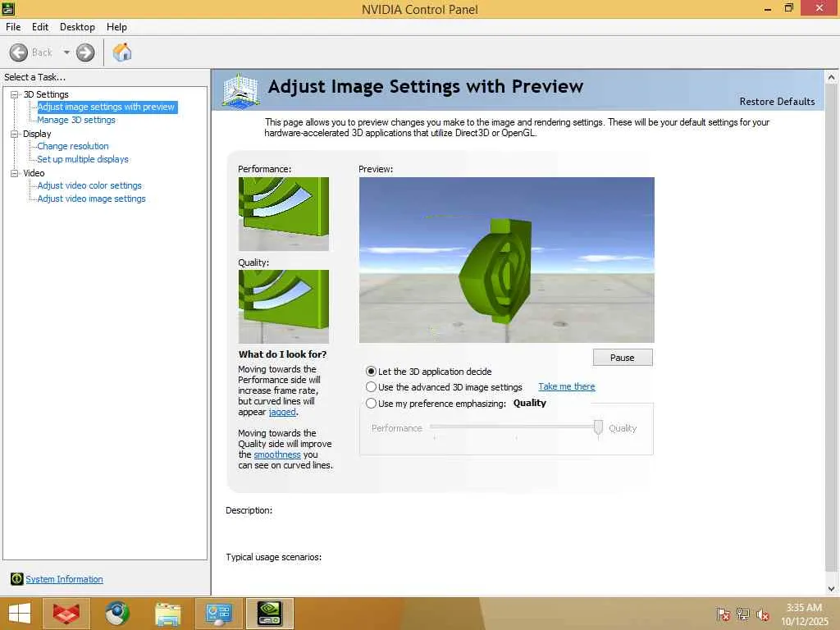Click the smoothness help link
Viewport: 840px width, 630px height.
point(277,454)
